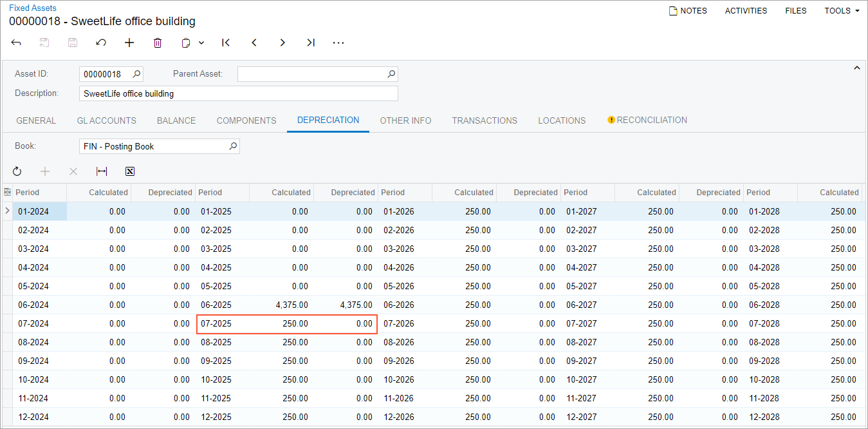The width and height of the screenshot is (868, 429).
Task: Refresh the depreciation grid
Action: pos(17,171)
